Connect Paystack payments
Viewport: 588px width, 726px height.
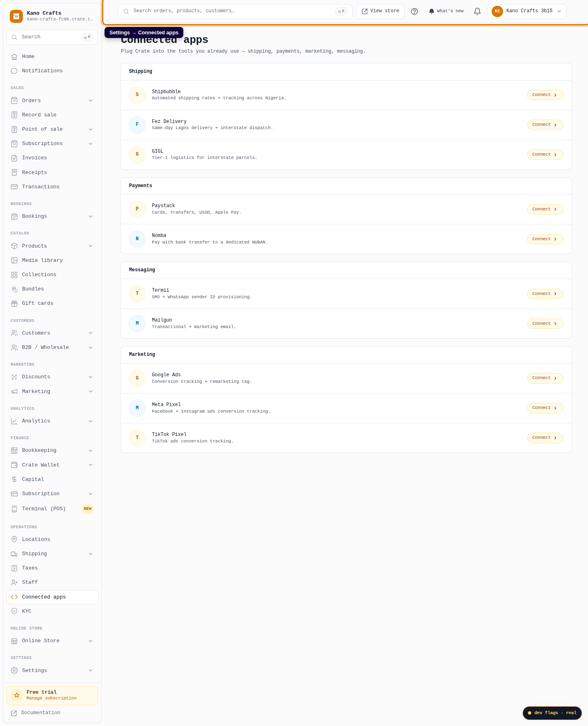[545, 209]
